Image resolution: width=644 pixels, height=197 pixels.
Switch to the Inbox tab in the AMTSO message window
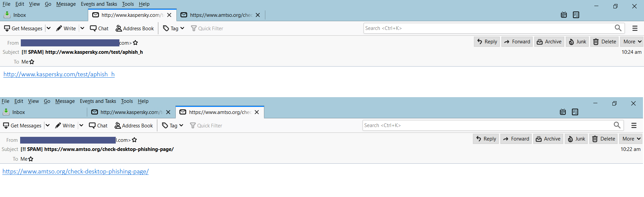click(x=18, y=112)
